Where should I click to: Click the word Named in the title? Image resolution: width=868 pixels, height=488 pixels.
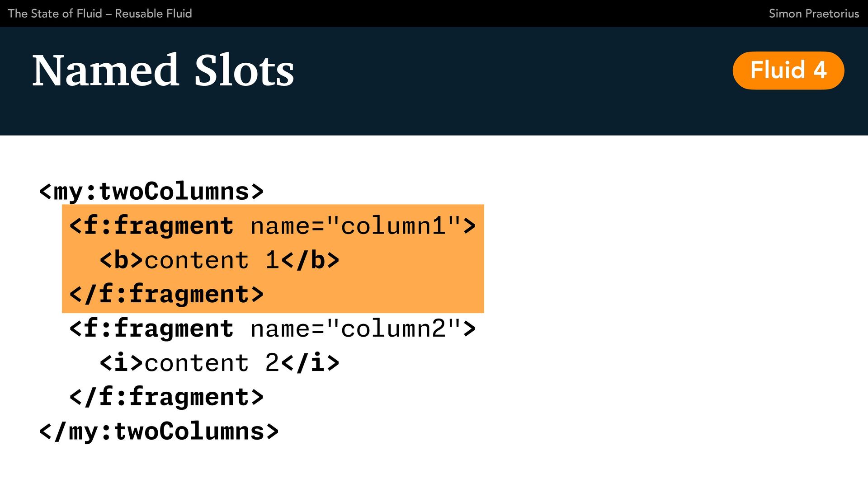point(106,70)
